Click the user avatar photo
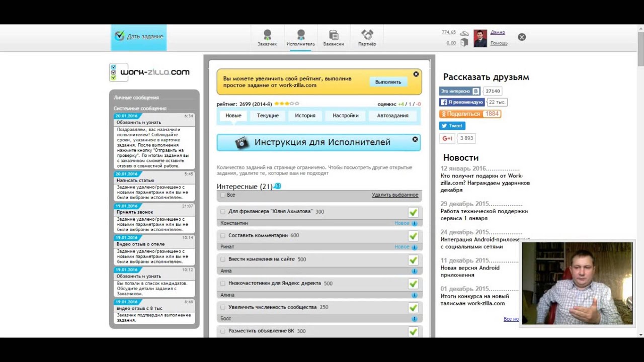This screenshot has width=644, height=362. click(x=480, y=38)
